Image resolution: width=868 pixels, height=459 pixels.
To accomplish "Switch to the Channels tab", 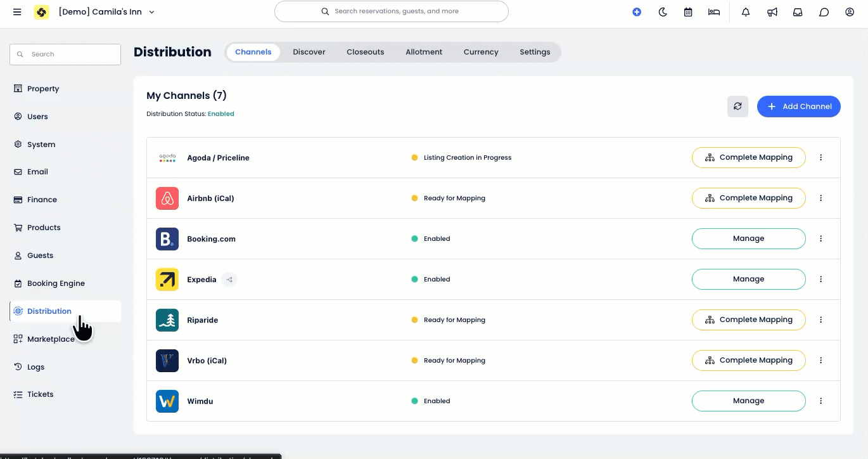I will (x=253, y=52).
